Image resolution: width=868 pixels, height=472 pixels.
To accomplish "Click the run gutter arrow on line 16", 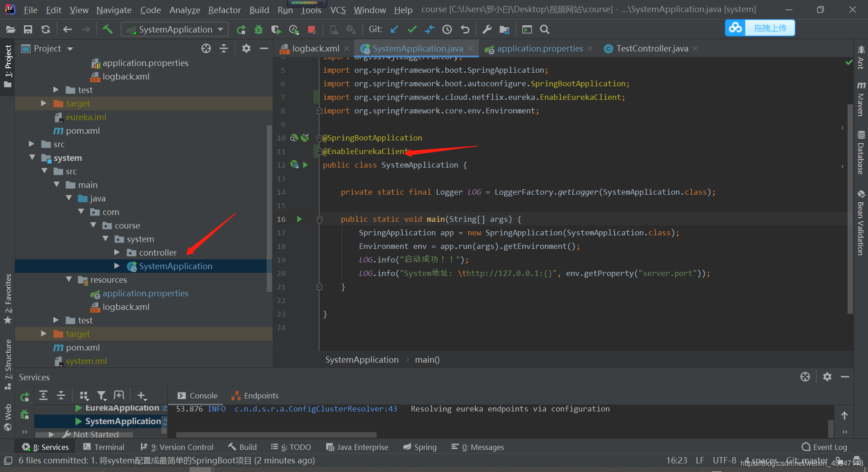I will coord(299,219).
